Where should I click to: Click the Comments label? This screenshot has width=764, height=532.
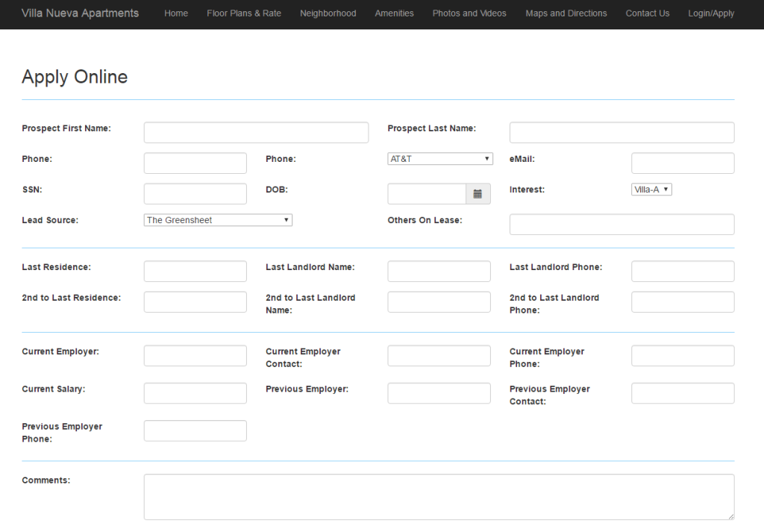click(x=46, y=481)
